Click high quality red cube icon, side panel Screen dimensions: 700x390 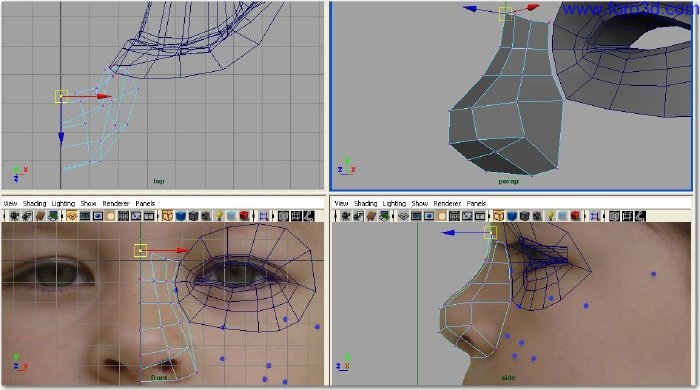point(575,216)
